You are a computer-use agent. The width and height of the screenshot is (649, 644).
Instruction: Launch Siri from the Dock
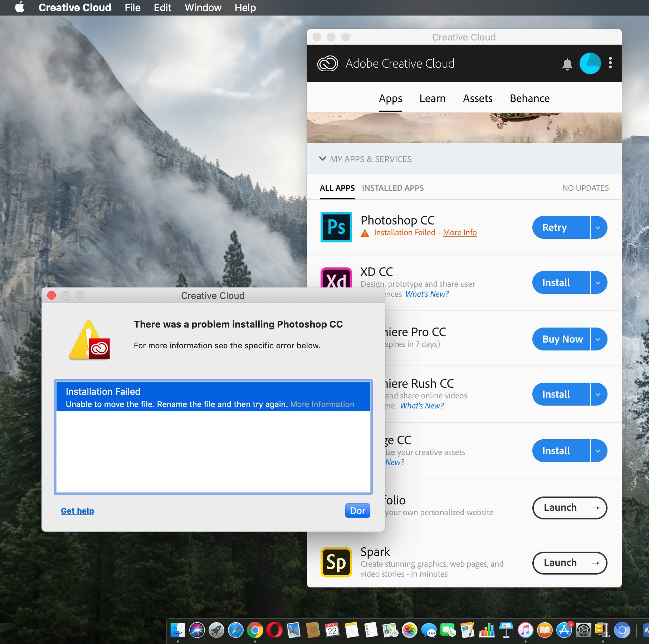pos(197,630)
